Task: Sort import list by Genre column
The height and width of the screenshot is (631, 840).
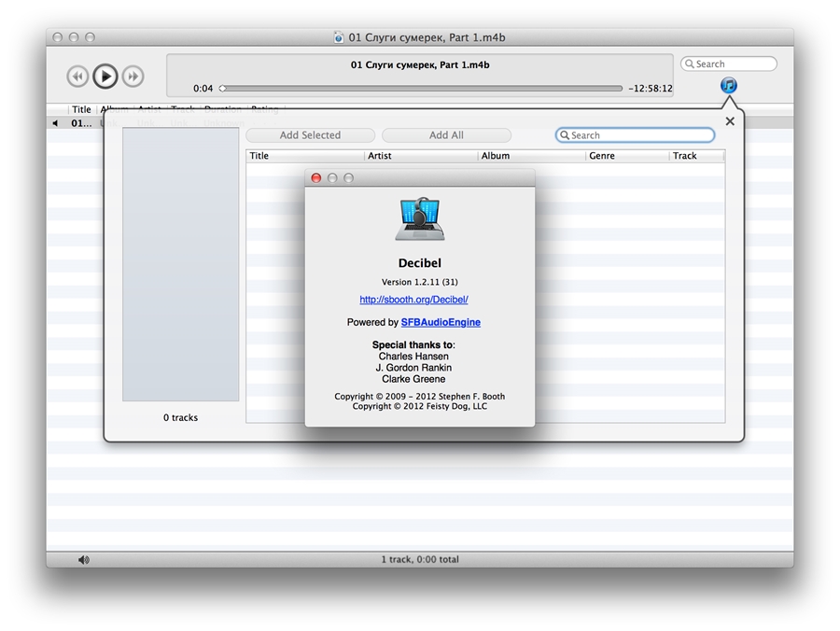Action: [627, 156]
